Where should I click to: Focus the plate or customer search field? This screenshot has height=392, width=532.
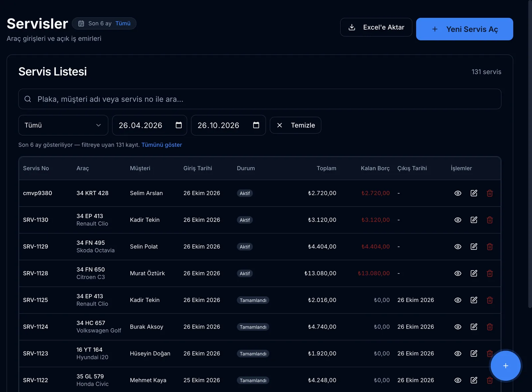coord(260,99)
